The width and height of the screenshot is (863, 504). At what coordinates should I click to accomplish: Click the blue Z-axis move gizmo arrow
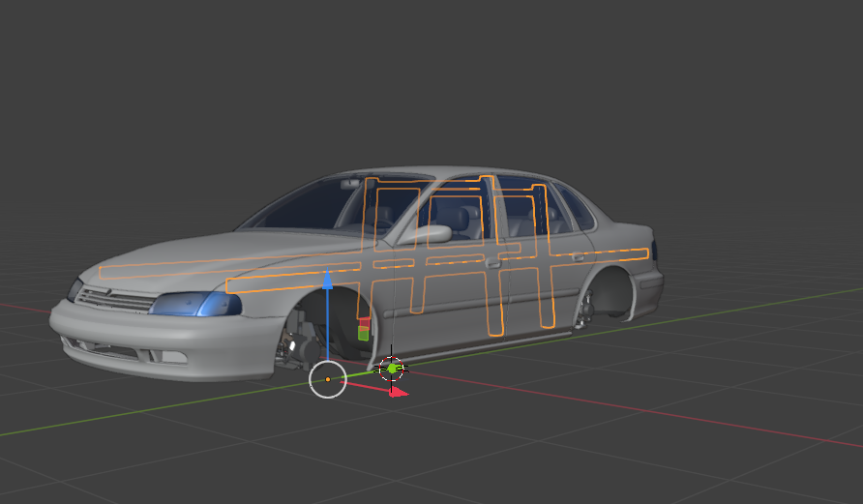[x=327, y=280]
